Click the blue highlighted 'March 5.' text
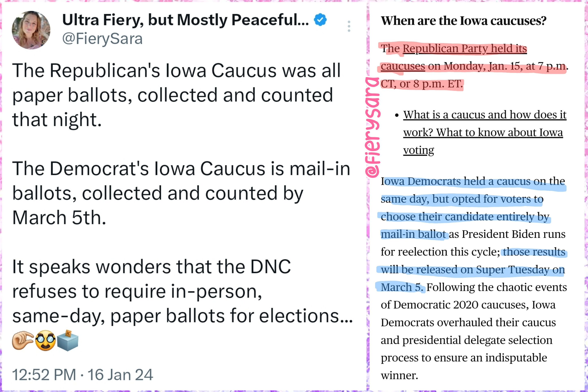Viewport: 588px width, 392px height. 402,287
